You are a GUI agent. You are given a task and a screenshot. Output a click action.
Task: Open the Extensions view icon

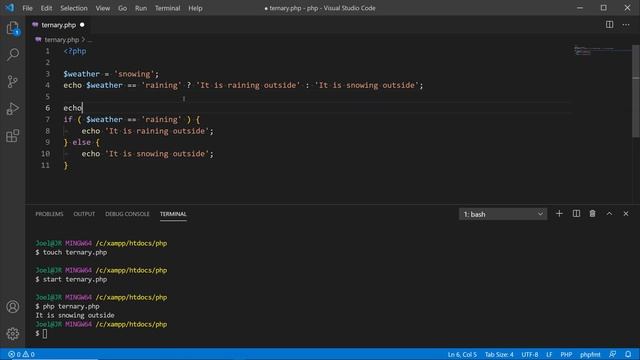tap(13, 136)
